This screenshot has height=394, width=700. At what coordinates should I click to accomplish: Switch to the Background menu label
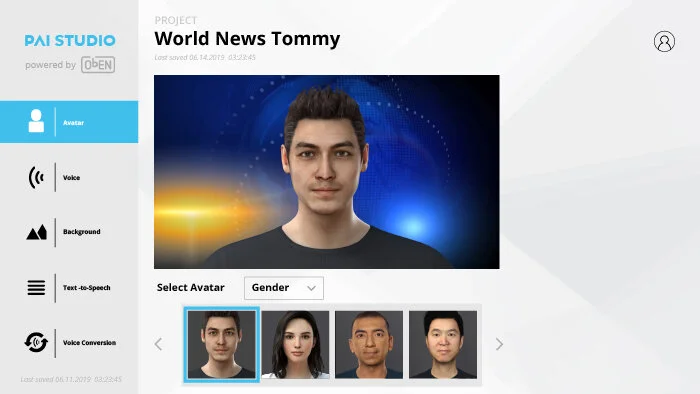[82, 232]
